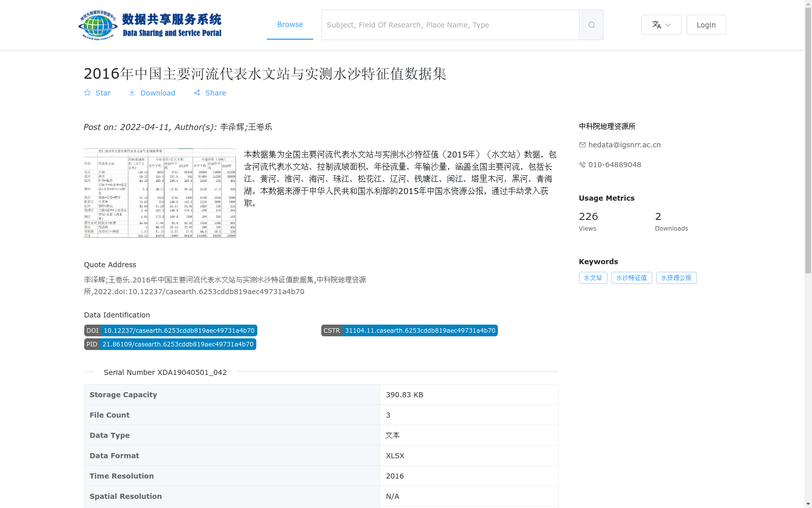This screenshot has width=812, height=508.
Task: Click the File Count row label
Action: (x=110, y=415)
